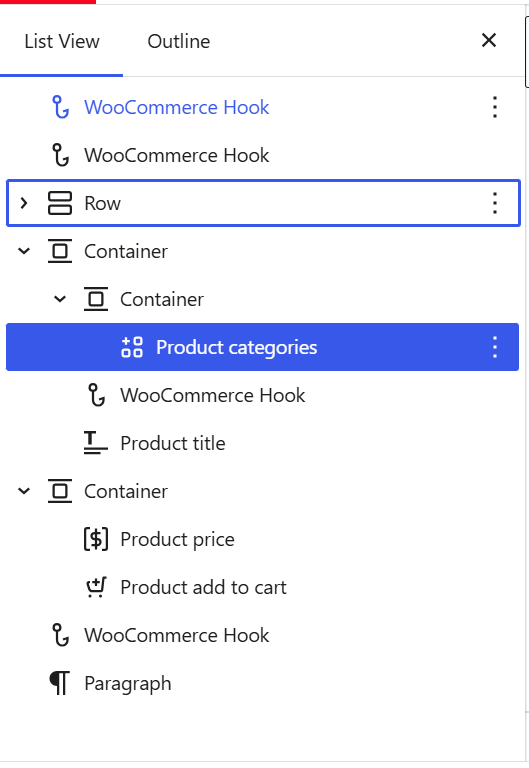This screenshot has width=529, height=768.
Task: Click the Product price dollar icon
Action: point(96,539)
